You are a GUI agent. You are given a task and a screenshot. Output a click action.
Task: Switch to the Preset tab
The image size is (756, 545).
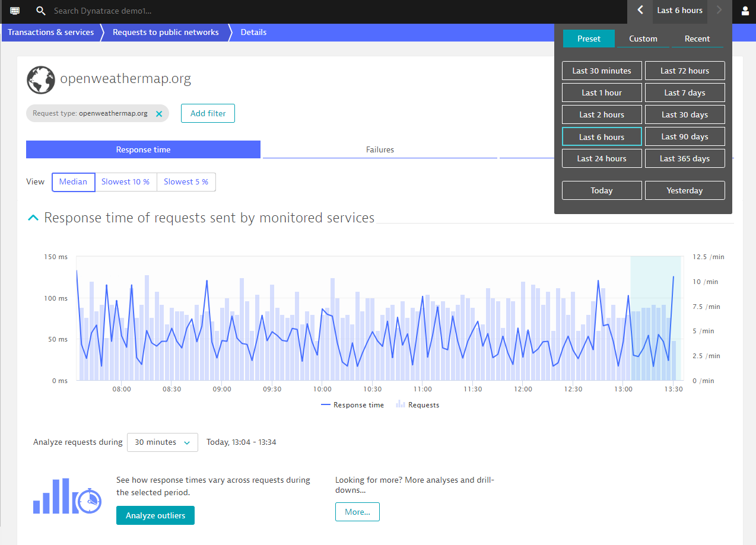click(x=589, y=39)
